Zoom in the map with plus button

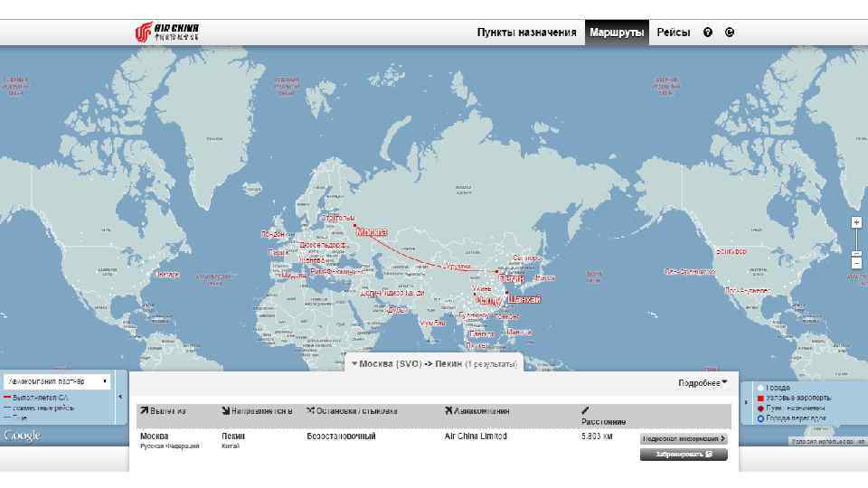point(856,222)
